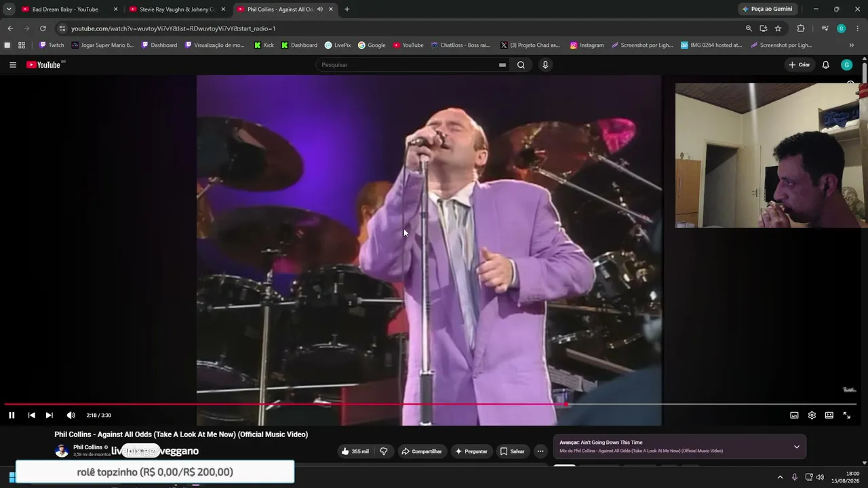The height and width of the screenshot is (488, 868).
Task: Open YouTube notifications bell
Action: pyautogui.click(x=825, y=65)
